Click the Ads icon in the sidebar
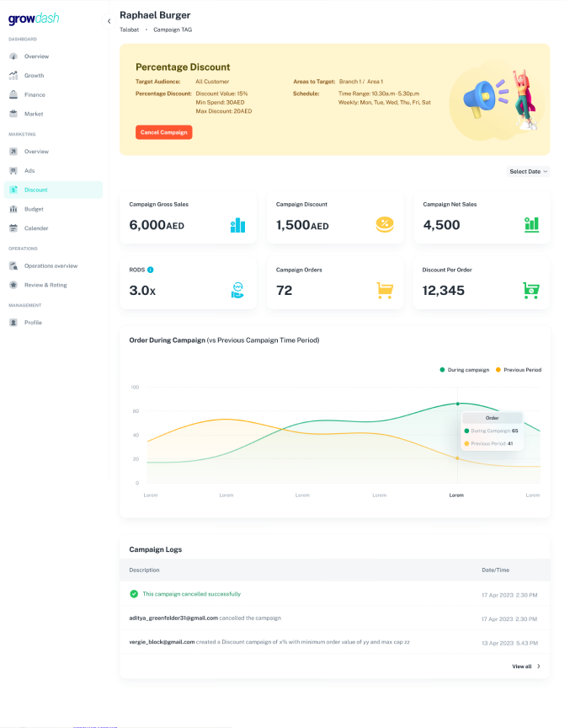 tap(13, 170)
